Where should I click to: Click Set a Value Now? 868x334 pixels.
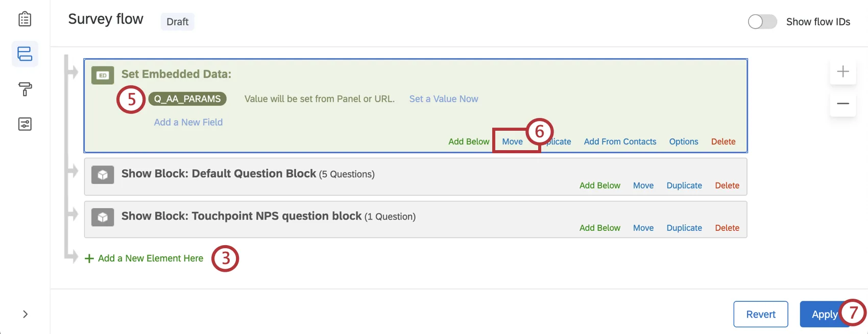pyautogui.click(x=443, y=99)
